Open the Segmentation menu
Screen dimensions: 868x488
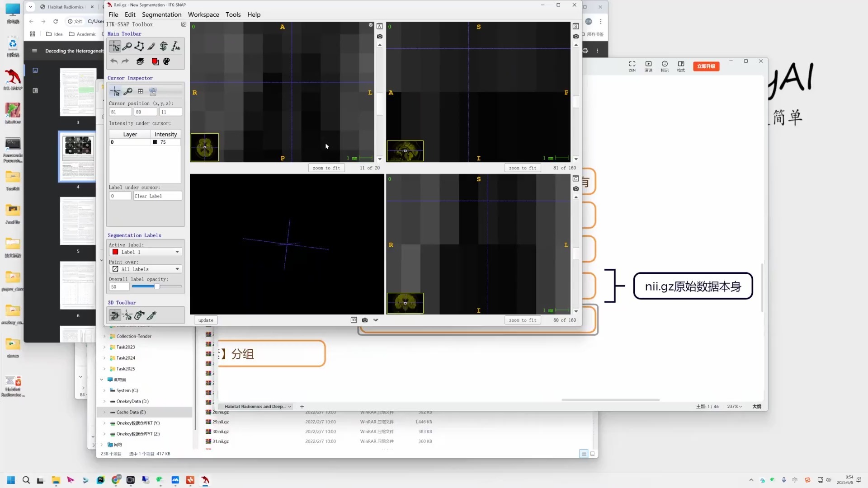tap(161, 14)
